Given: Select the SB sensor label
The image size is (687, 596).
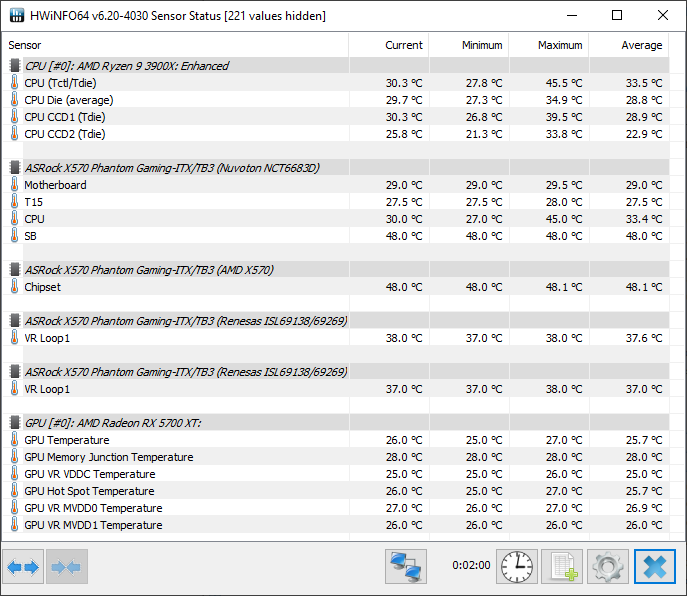Looking at the screenshot, I should (x=30, y=236).
